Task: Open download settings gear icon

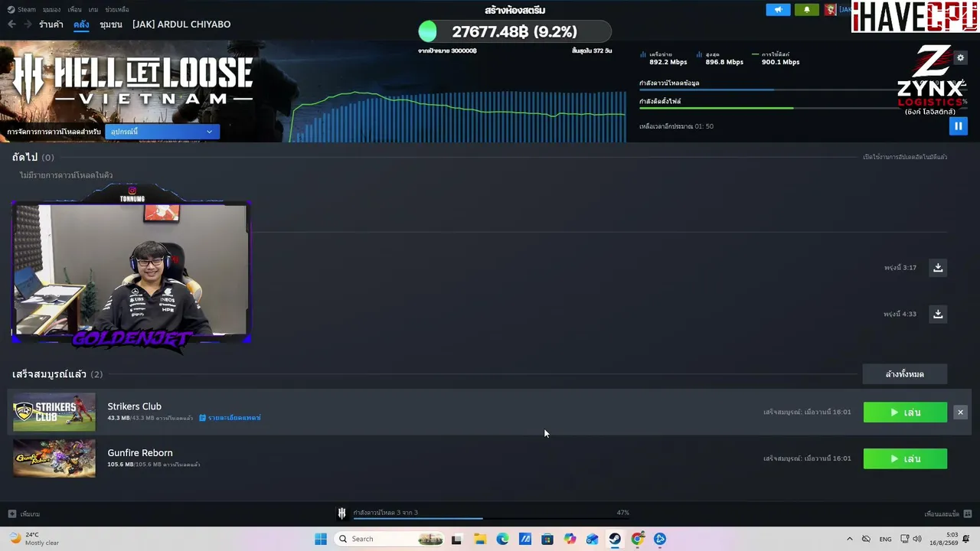Action: 961,57
